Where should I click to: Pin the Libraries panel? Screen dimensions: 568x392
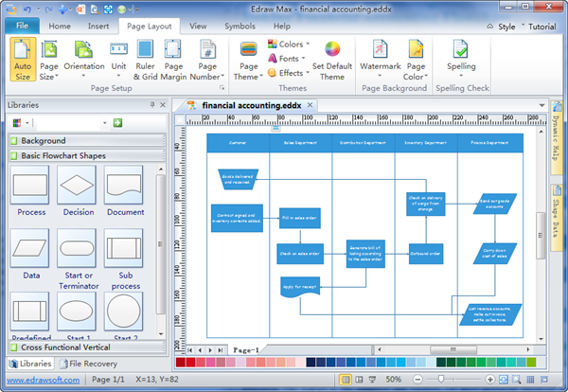[x=151, y=104]
